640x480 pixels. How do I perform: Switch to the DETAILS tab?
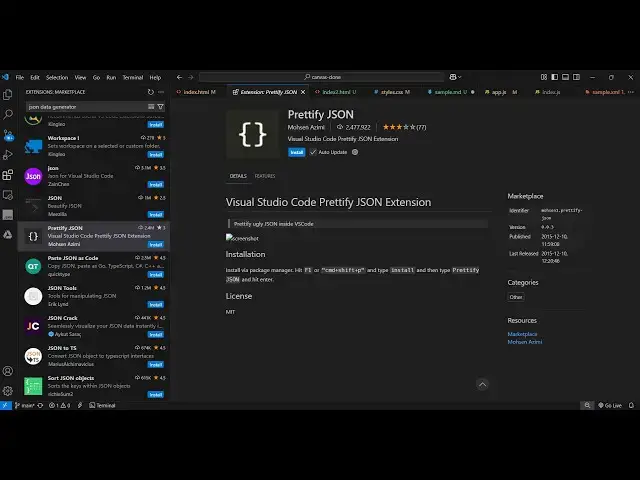[238, 176]
